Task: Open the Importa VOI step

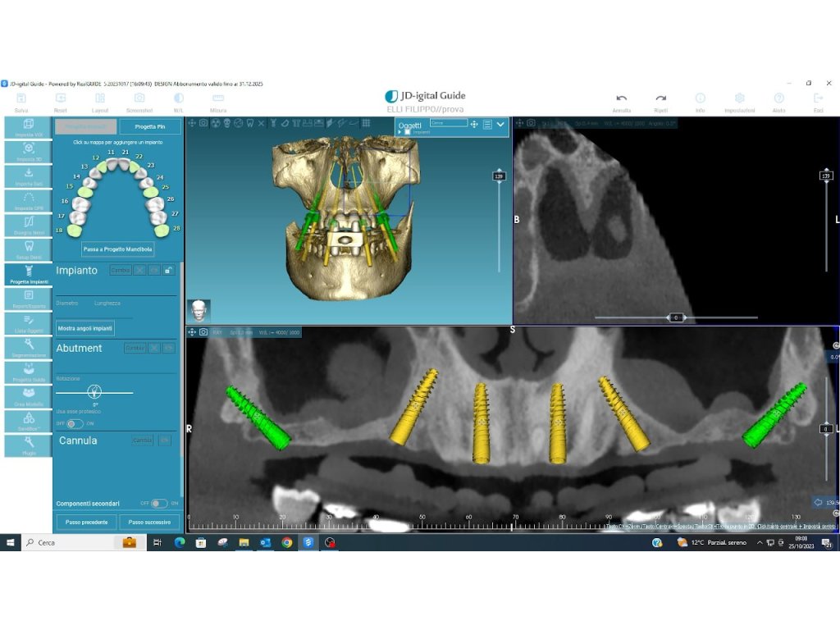Action: [29, 127]
